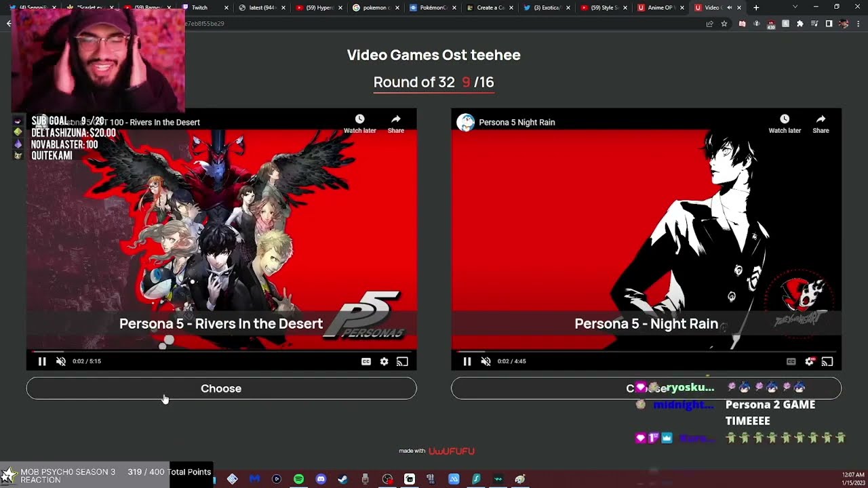Cast the Rivers In the Desert video
Image resolution: width=868 pixels, height=488 pixels.
[x=402, y=361]
